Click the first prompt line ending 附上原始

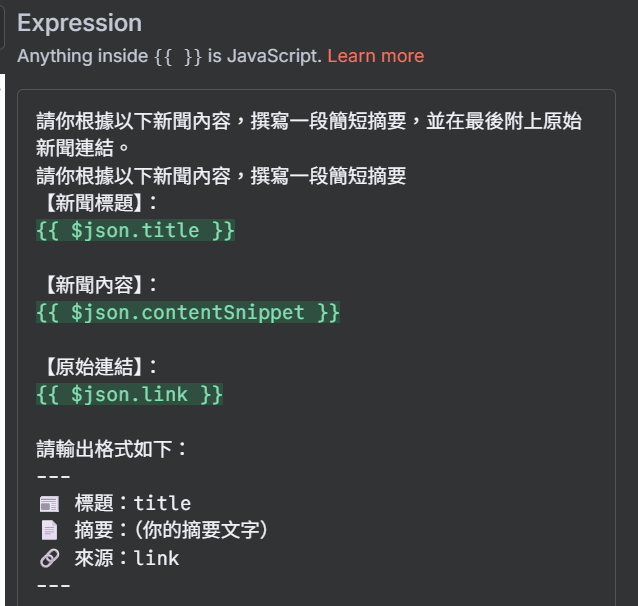[309, 121]
